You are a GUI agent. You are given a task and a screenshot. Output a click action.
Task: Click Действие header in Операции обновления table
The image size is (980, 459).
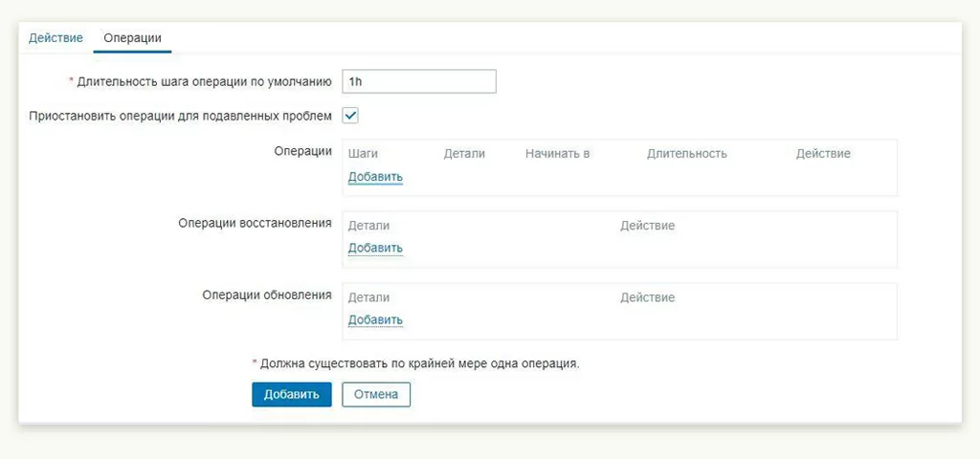pos(647,297)
